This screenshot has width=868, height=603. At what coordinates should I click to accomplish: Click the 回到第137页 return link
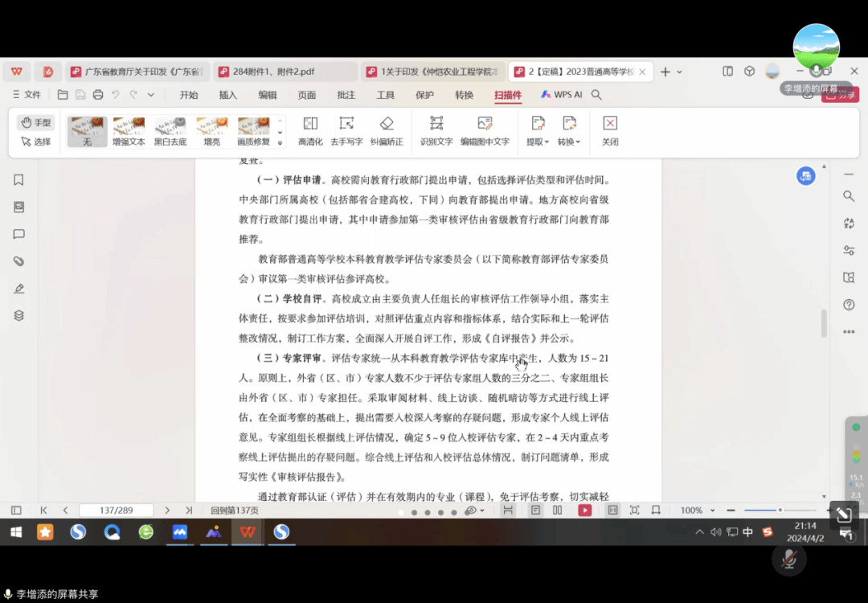[235, 511]
